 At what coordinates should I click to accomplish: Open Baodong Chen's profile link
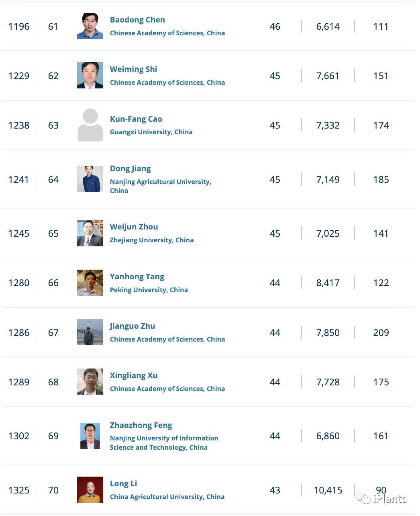[137, 20]
